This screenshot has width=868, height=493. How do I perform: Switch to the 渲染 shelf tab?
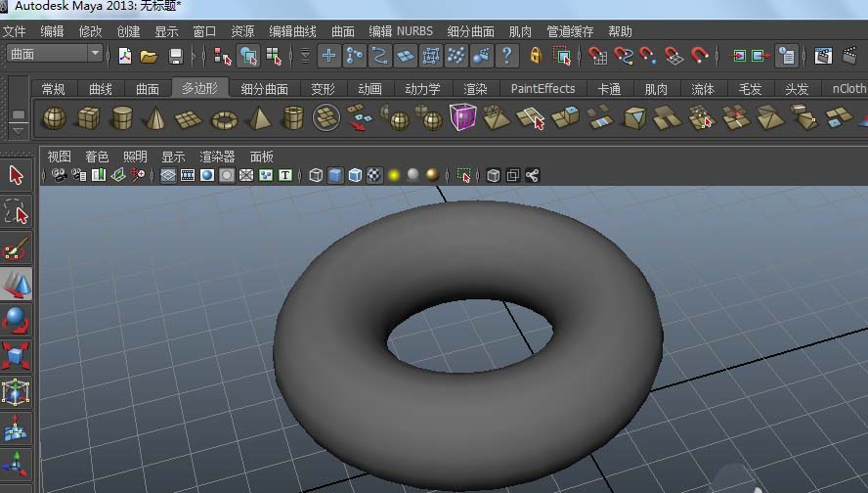[475, 89]
